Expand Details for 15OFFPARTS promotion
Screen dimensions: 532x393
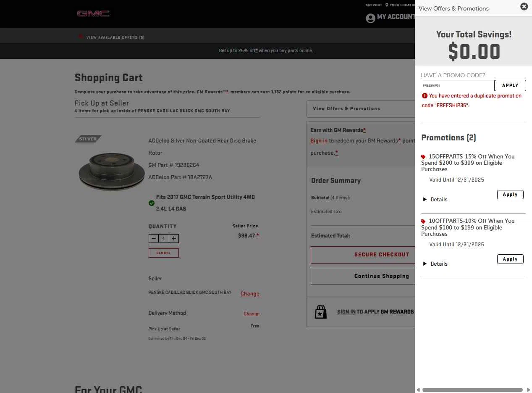pos(435,200)
